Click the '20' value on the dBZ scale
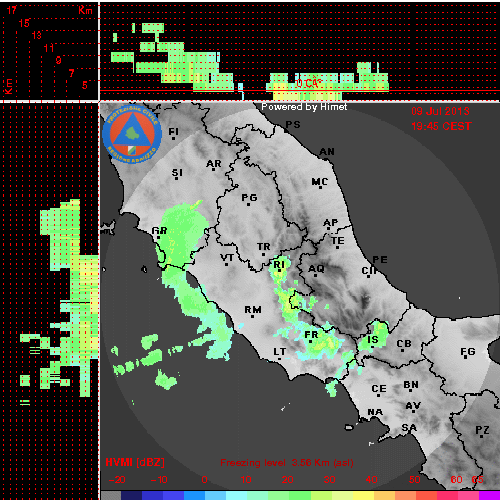Image resolution: width=500 pixels, height=500 pixels. 287,480
